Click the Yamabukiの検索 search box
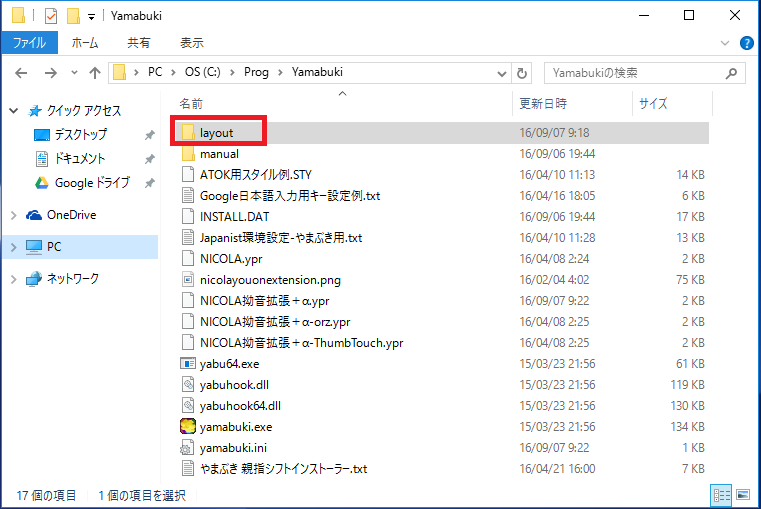Viewport: 761px width, 509px height. (x=645, y=73)
